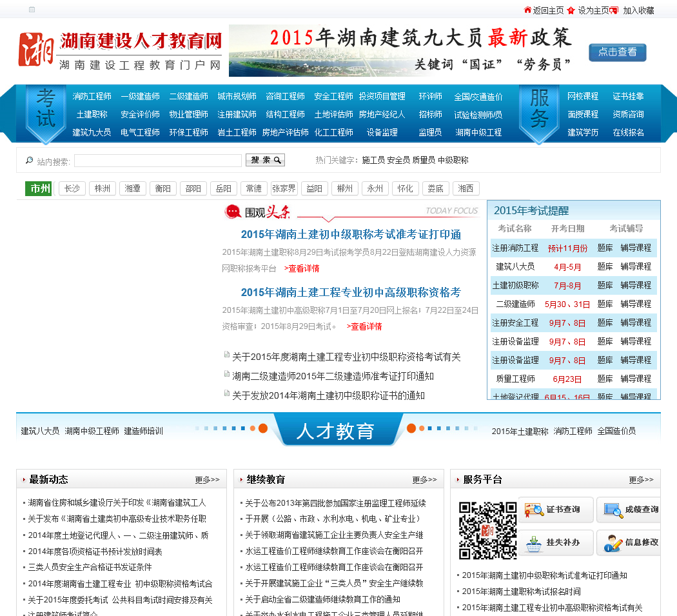Open 土建职称 navigation item

92,114
